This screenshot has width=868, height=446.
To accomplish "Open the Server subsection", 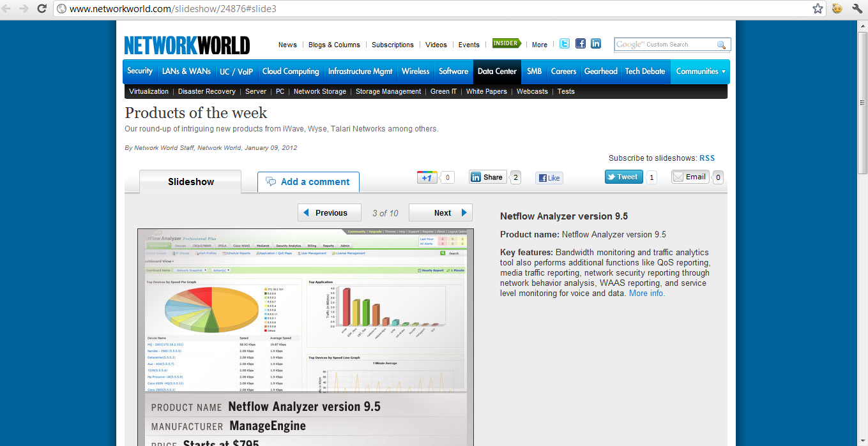I will [255, 91].
